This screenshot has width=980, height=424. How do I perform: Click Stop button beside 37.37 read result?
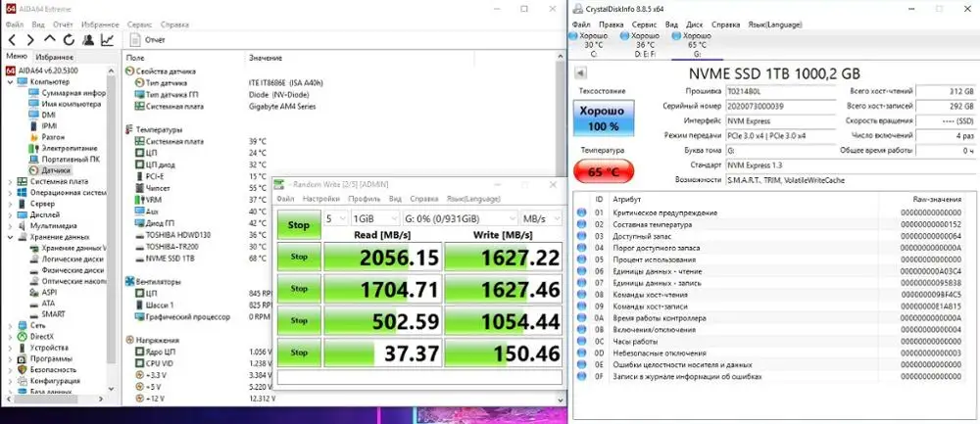click(x=299, y=353)
